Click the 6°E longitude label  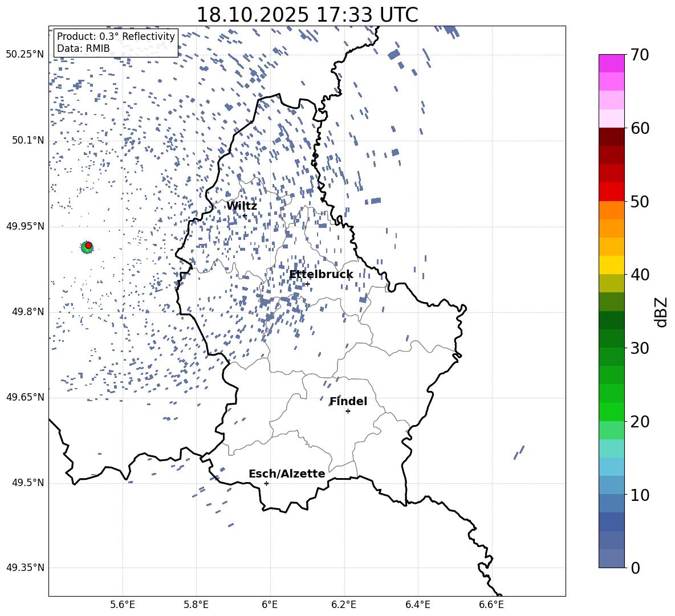pyautogui.click(x=270, y=605)
